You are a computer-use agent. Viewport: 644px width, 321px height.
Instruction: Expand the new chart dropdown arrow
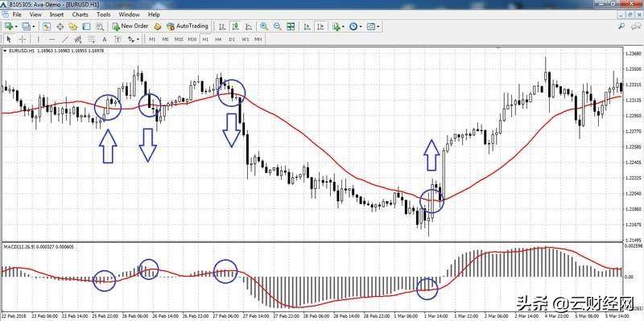16,27
